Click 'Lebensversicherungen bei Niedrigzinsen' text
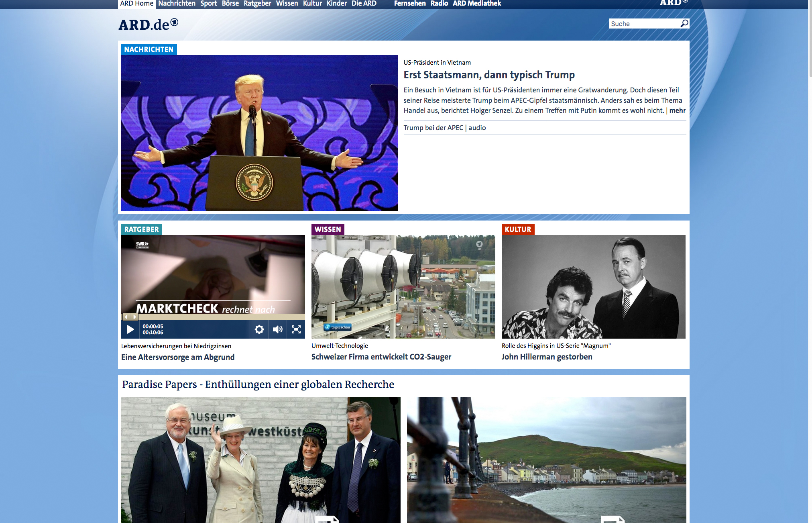The image size is (812, 523). click(x=176, y=346)
